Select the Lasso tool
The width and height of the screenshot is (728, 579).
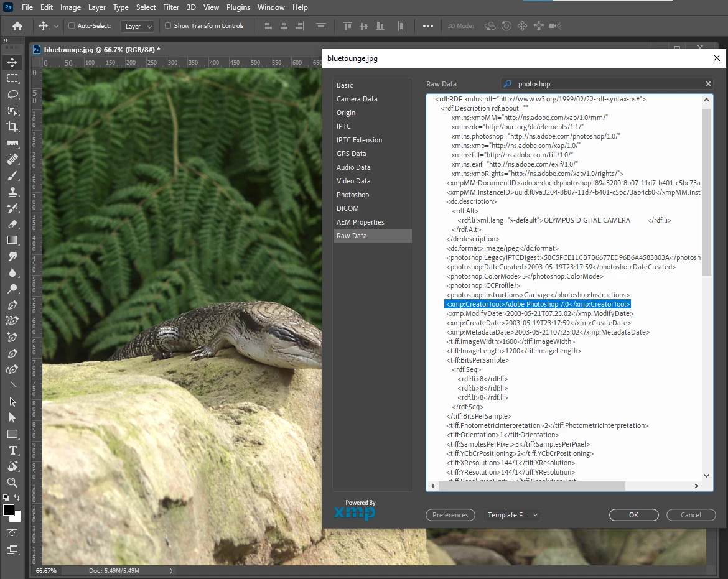(x=12, y=95)
